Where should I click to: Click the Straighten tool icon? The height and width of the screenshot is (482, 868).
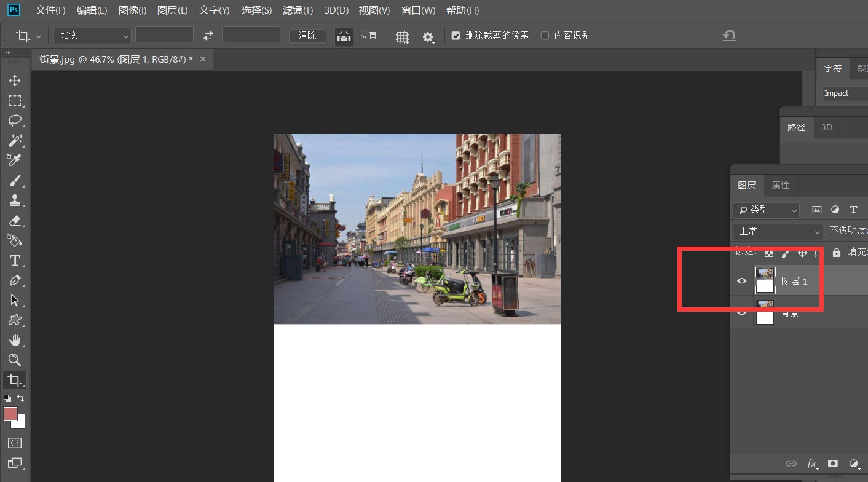click(x=344, y=36)
